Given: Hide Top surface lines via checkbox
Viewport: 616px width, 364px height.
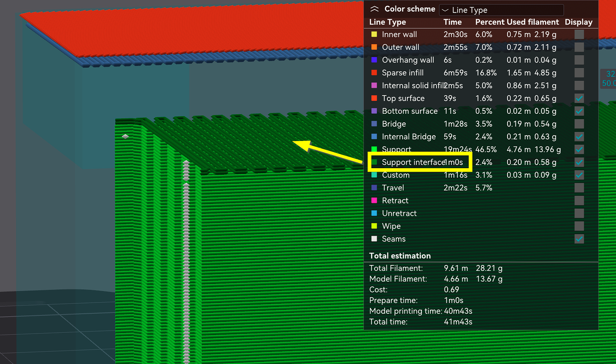Looking at the screenshot, I should 579,98.
